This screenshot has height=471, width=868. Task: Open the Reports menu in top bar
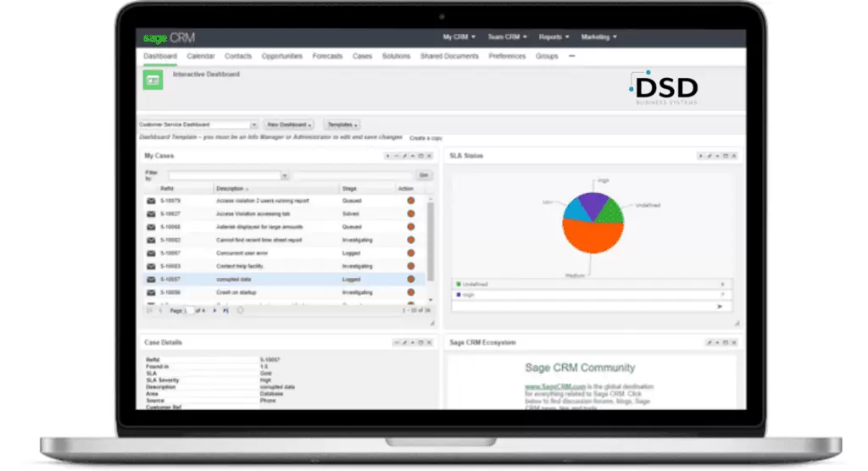(554, 37)
